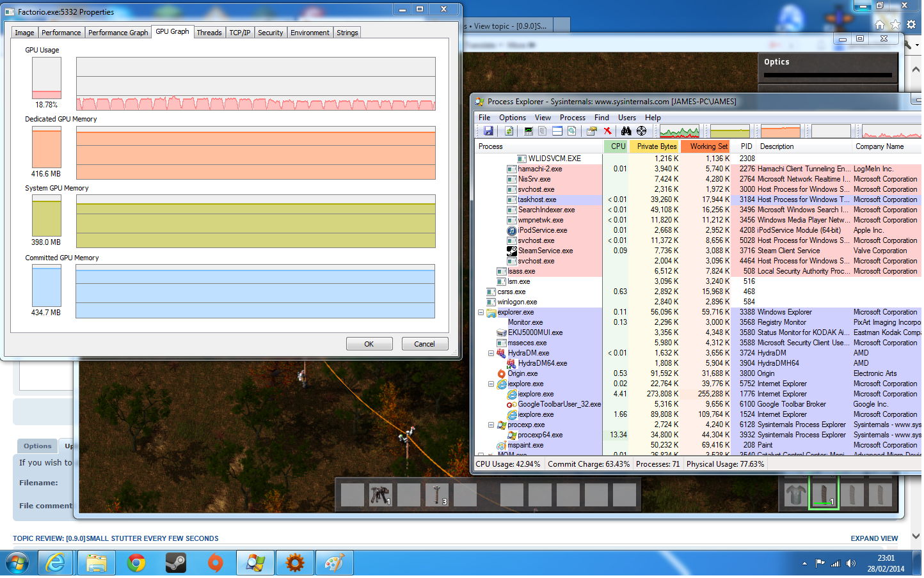The image size is (924, 578).
Task: Sort processes by the CPU column header
Action: coord(617,146)
